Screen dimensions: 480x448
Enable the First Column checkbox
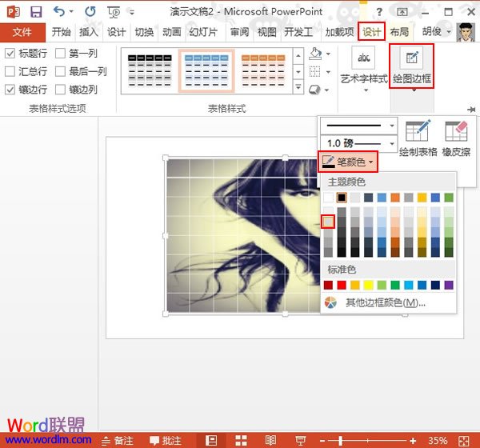pos(60,54)
